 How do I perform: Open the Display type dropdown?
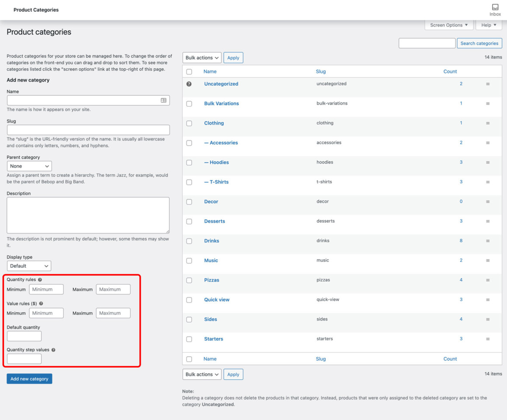point(29,265)
